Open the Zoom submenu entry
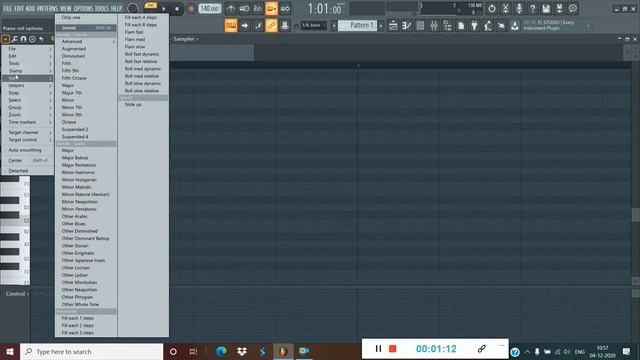The width and height of the screenshot is (640, 360). click(27, 115)
